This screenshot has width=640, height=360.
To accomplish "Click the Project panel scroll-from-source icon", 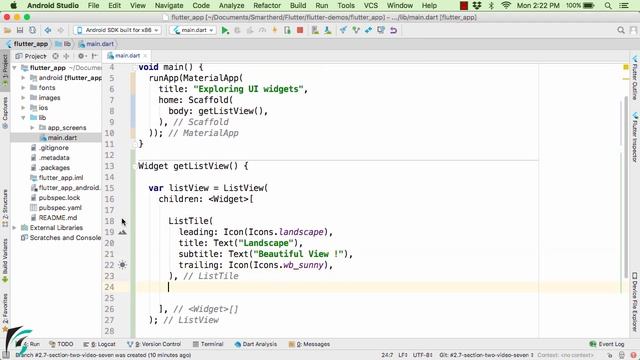I will (x=56, y=56).
